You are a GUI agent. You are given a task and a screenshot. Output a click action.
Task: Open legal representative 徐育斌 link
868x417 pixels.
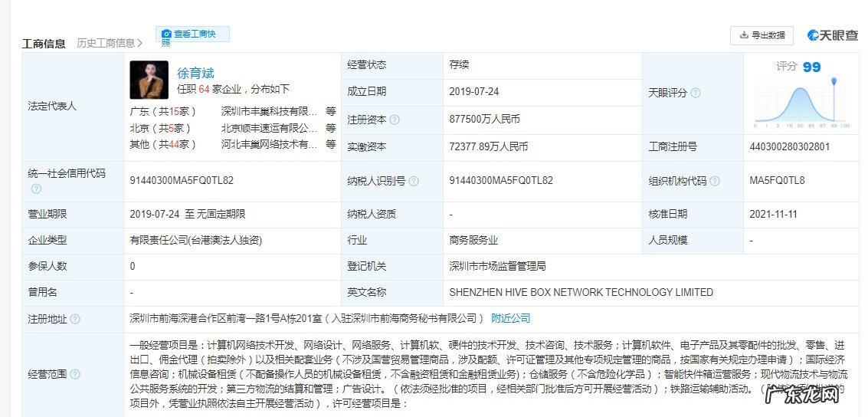point(195,73)
